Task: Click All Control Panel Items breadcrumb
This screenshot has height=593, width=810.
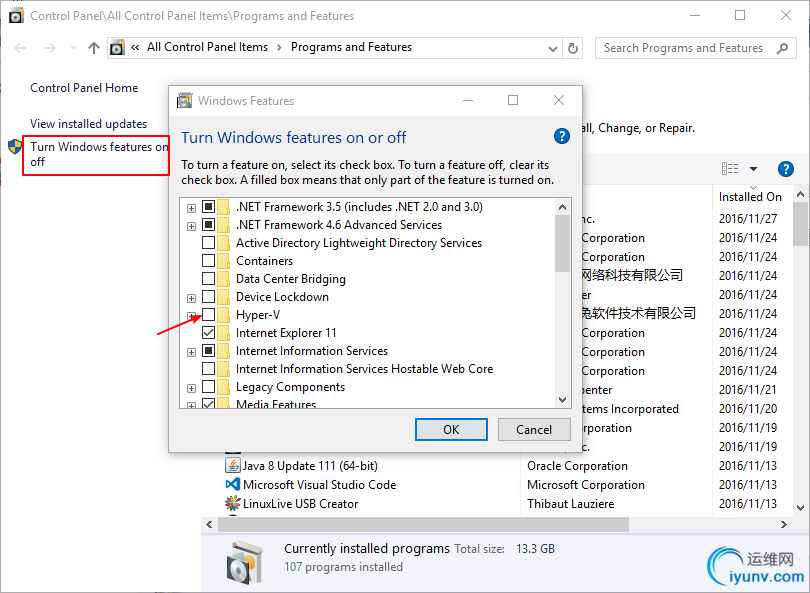Action: pyautogui.click(x=207, y=47)
